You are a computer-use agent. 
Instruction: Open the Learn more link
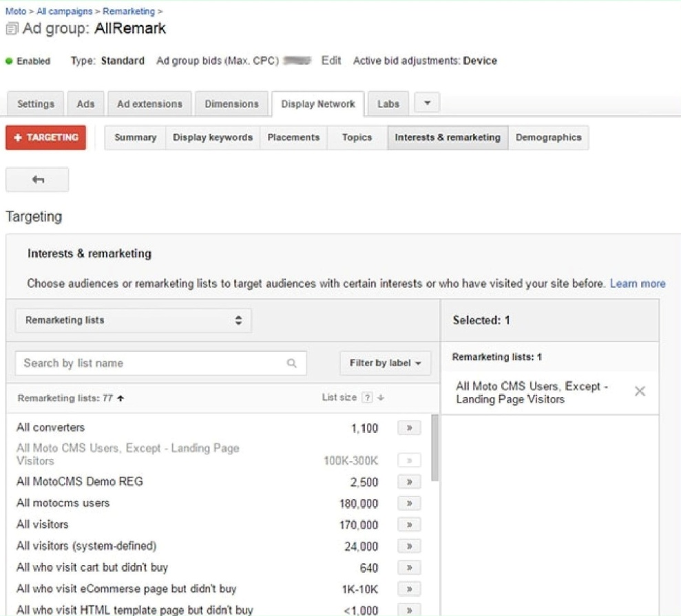click(x=638, y=284)
